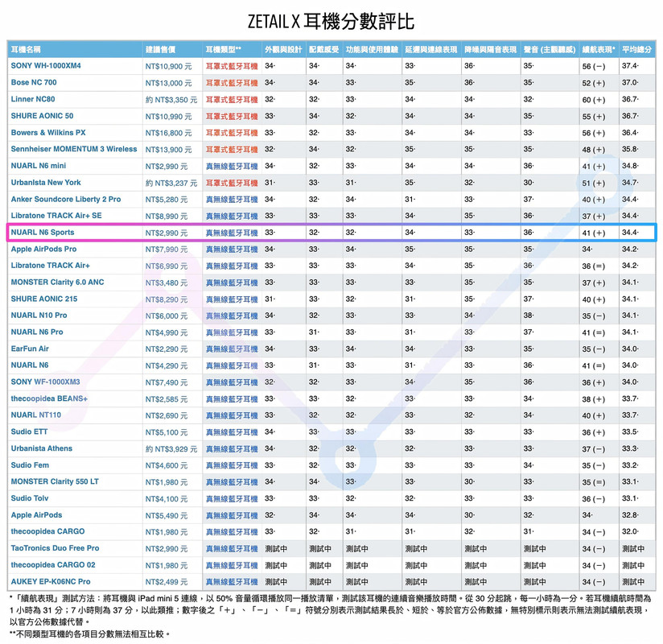The height and width of the screenshot is (644, 663).
Task: Open Urbanista Athens entry
Action: tap(42, 448)
